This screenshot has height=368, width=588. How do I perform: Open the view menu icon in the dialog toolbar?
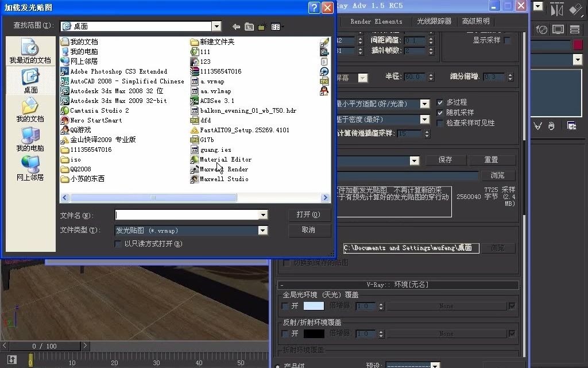(276, 26)
